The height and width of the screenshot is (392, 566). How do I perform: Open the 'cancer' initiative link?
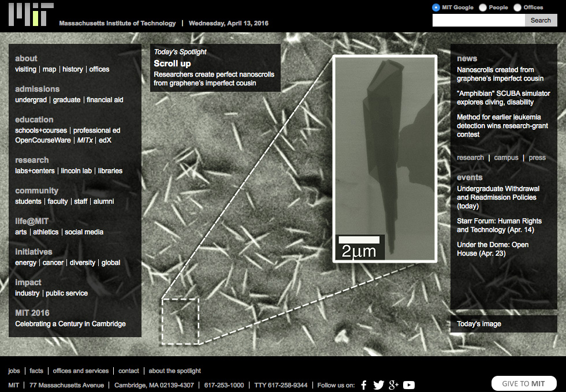pos(53,263)
